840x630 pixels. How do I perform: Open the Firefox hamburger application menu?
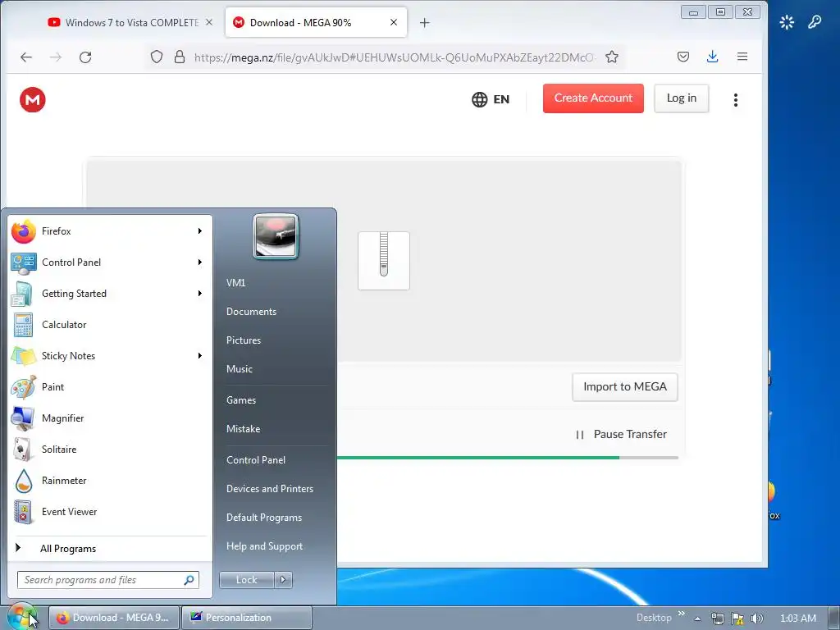[742, 57]
